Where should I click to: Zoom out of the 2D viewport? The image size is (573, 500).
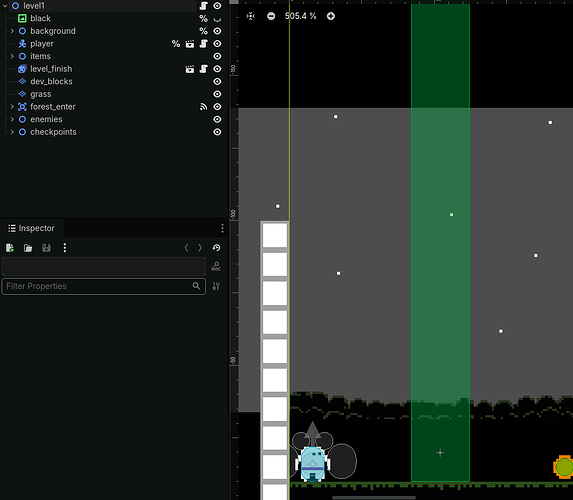coord(271,16)
